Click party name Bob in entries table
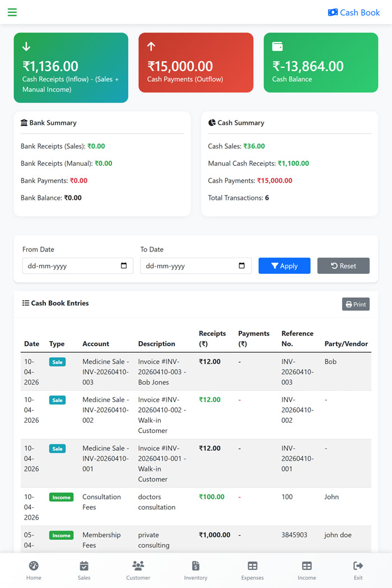 (330, 362)
